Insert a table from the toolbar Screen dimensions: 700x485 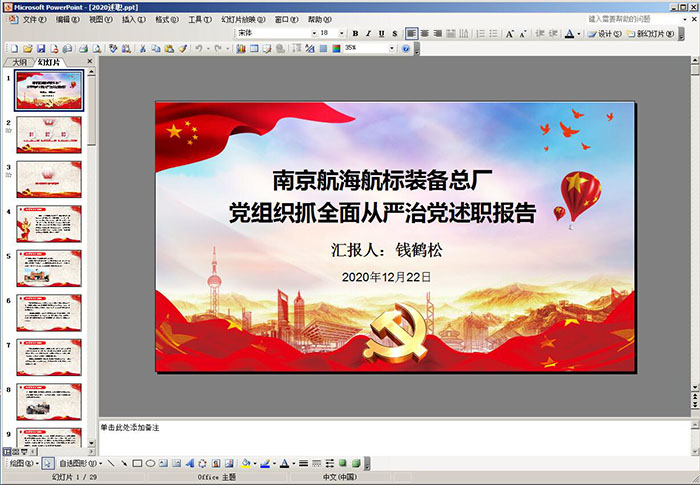[254, 49]
